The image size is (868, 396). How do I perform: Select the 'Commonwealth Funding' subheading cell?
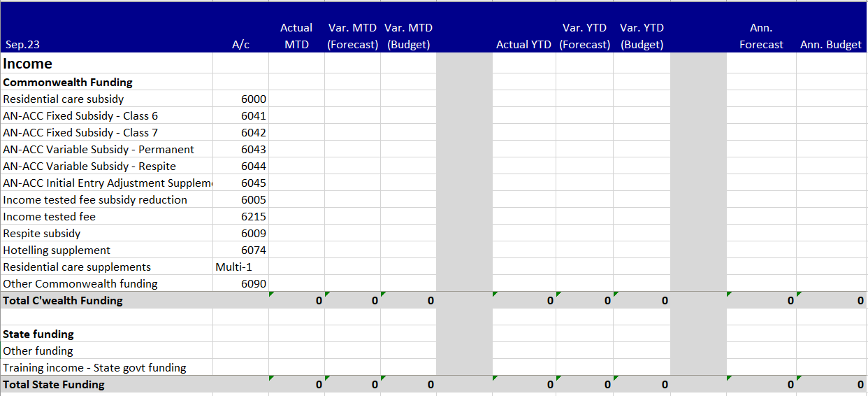point(106,82)
